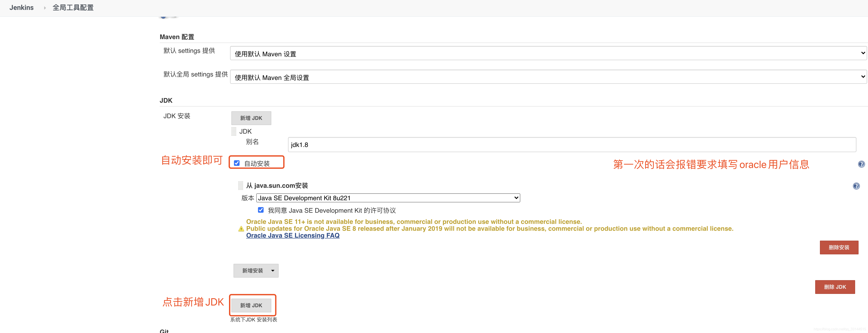Toggle the 自动安装 checkbox

coord(237,163)
